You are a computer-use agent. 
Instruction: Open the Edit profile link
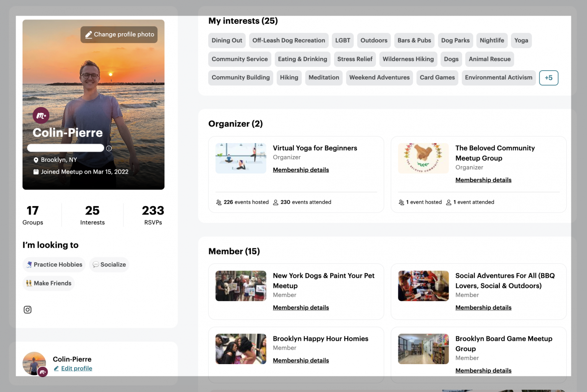pyautogui.click(x=76, y=368)
